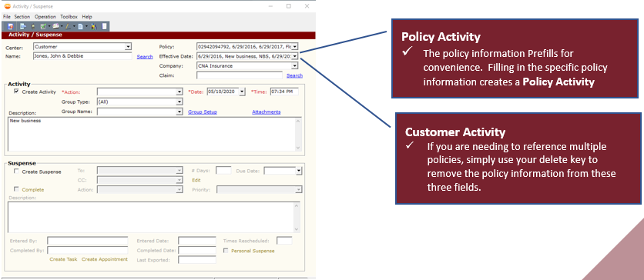Expand the Center dropdown showing Customer
The height and width of the screenshot is (280, 644).
click(x=128, y=47)
